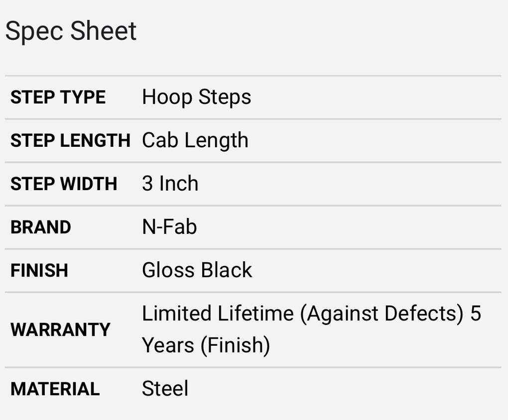Viewport: 508px width, 420px height.
Task: Click the BRAND row label
Action: click(x=41, y=227)
